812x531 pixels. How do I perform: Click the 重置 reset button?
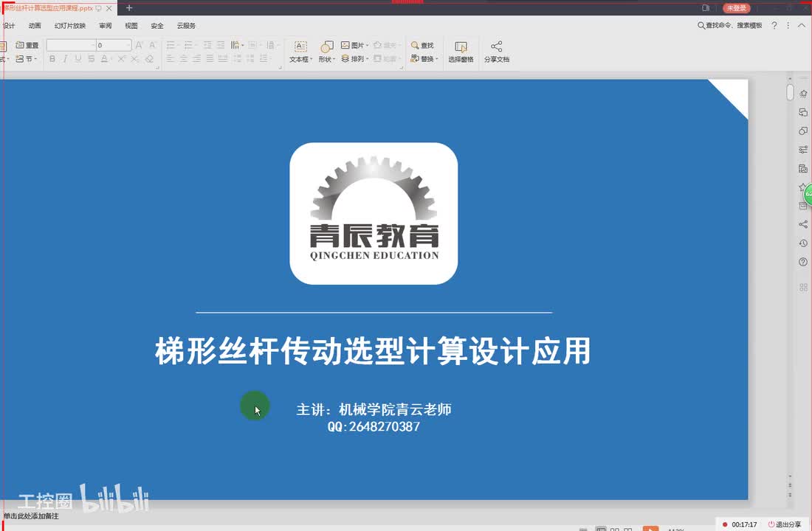(x=27, y=45)
